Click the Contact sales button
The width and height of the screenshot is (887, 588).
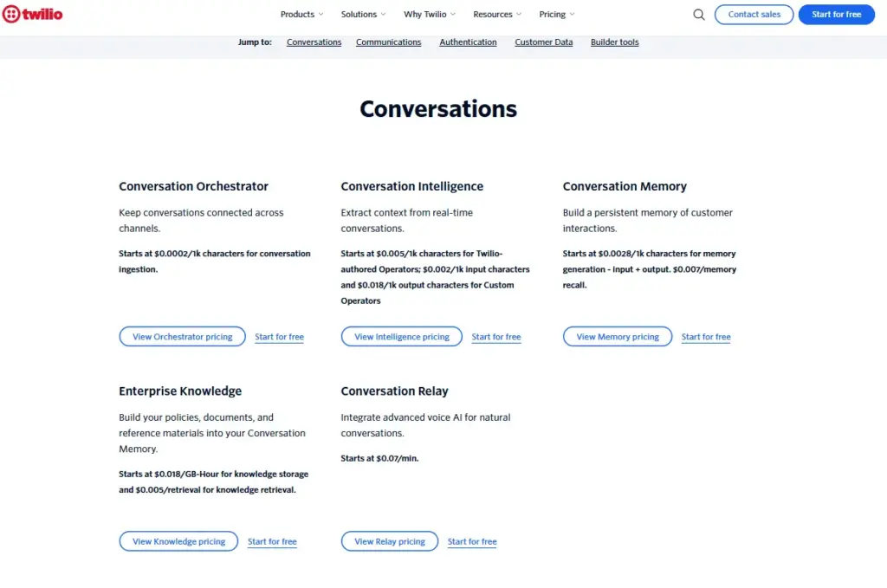click(754, 15)
